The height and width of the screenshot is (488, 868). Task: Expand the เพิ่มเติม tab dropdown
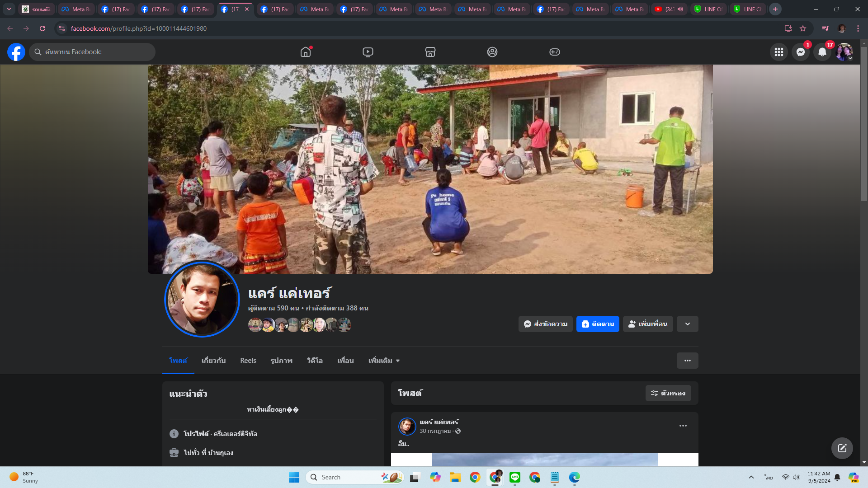(x=384, y=361)
